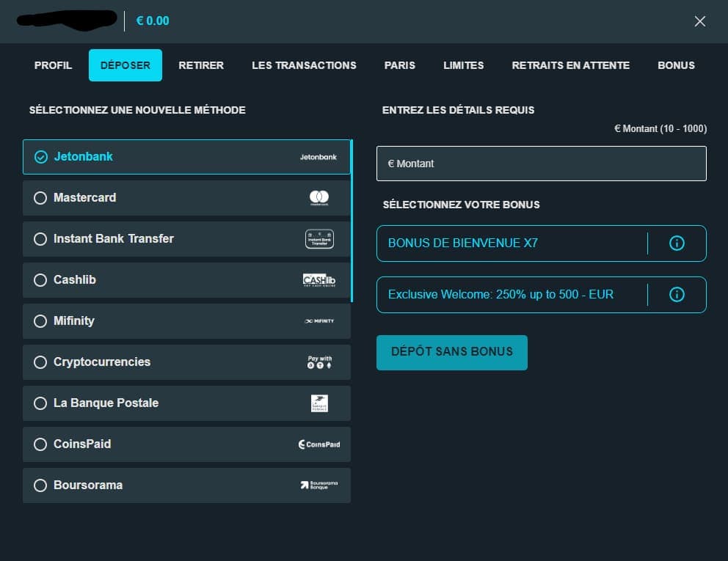Click the Mifinity logo icon
Image resolution: width=728 pixels, height=561 pixels.
(319, 321)
